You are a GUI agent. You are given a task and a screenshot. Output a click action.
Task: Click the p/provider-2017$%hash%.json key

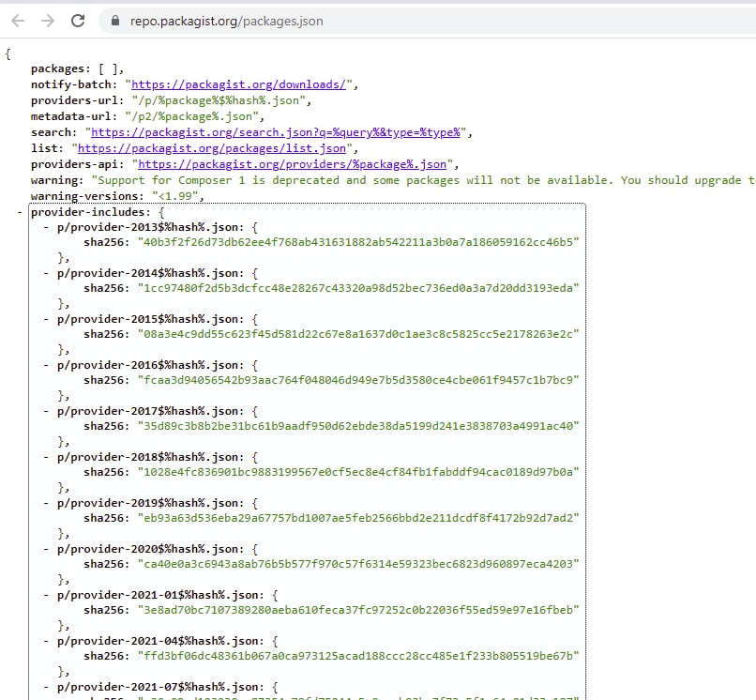click(151, 411)
